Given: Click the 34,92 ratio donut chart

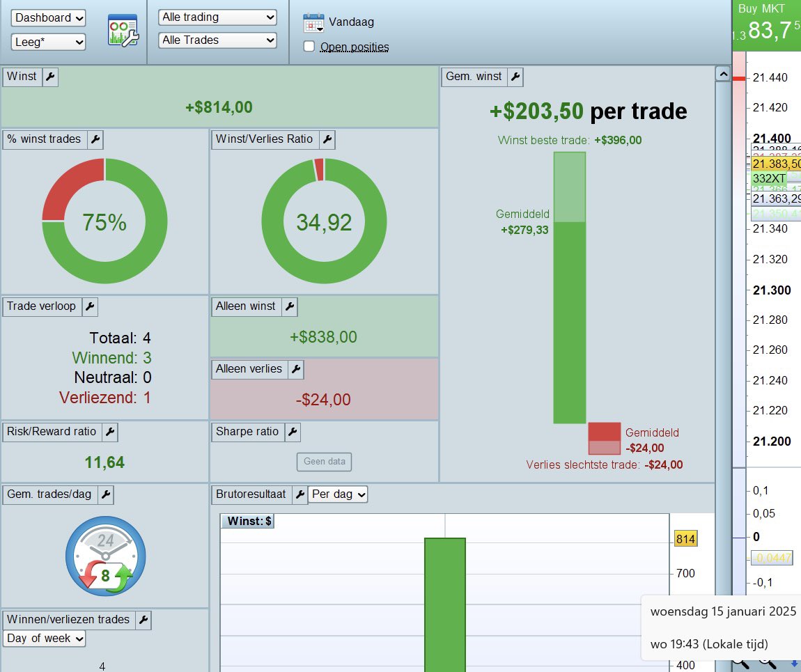Looking at the screenshot, I should coord(325,221).
